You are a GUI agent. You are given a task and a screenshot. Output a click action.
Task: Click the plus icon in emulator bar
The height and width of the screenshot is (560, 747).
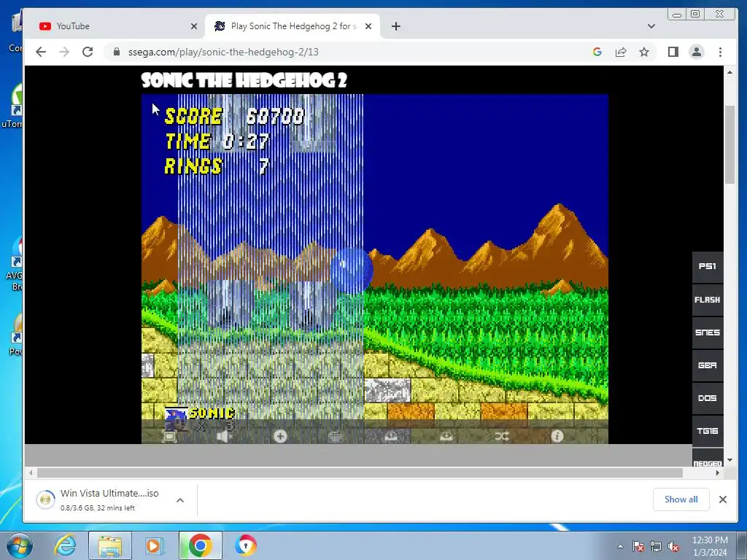280,436
